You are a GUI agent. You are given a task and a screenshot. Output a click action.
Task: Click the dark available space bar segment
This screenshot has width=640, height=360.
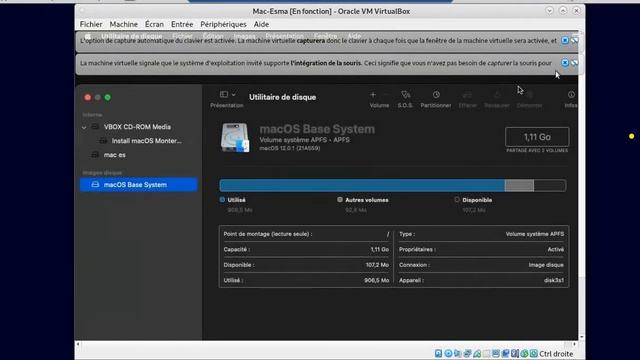550,185
